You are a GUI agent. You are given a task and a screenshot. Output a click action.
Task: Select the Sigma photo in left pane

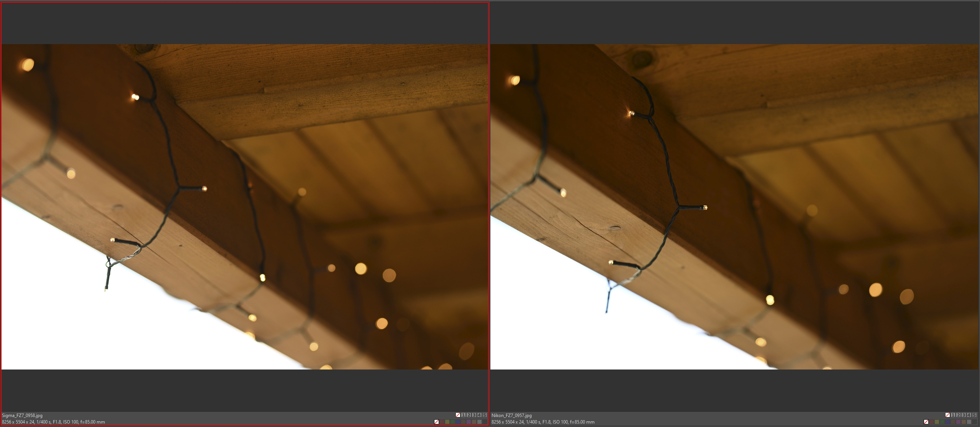coord(244,207)
